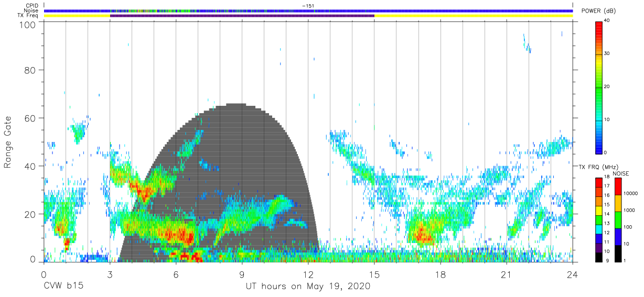This screenshot has width=644, height=297.
Task: Click the 17 label on the TX FRQ scale
Action: coord(608,186)
